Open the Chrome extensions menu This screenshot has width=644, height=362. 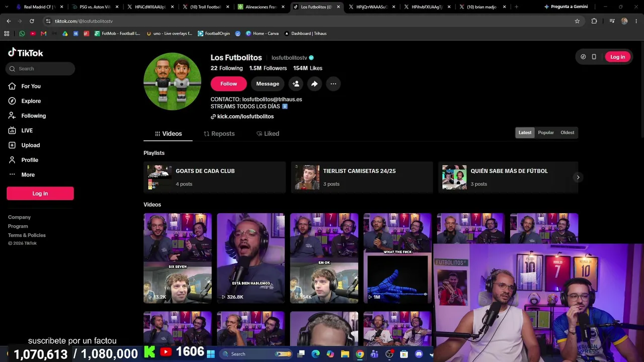[x=594, y=21]
